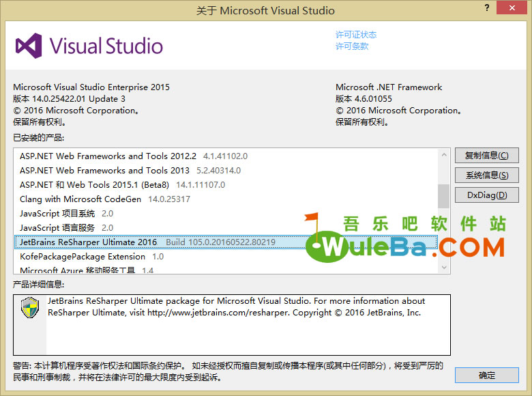
Task: Open the 许可条款 link
Action: tap(352, 46)
